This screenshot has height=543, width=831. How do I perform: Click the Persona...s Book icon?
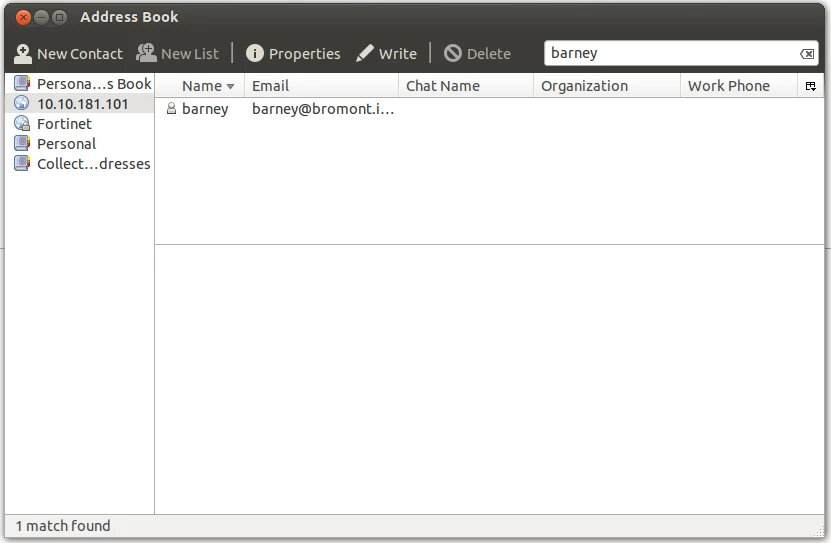(x=22, y=83)
